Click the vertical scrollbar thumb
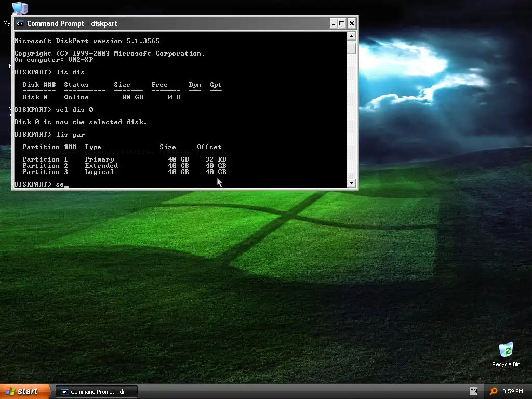 tap(352, 47)
